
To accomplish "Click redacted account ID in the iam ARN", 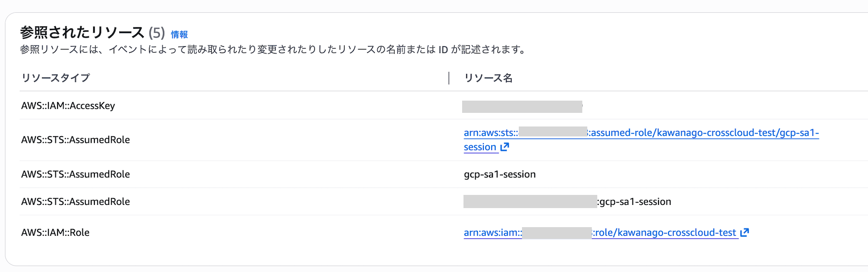I will 557,233.
